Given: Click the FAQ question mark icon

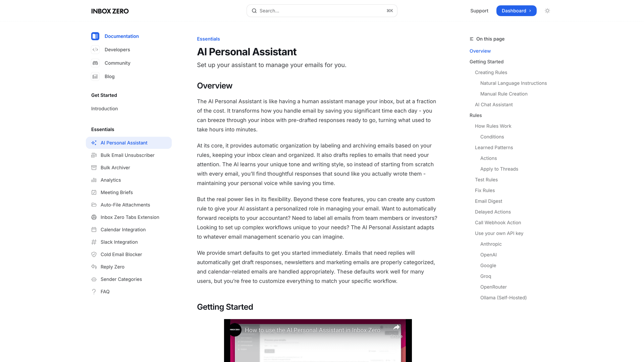Looking at the screenshot, I should pyautogui.click(x=94, y=292).
